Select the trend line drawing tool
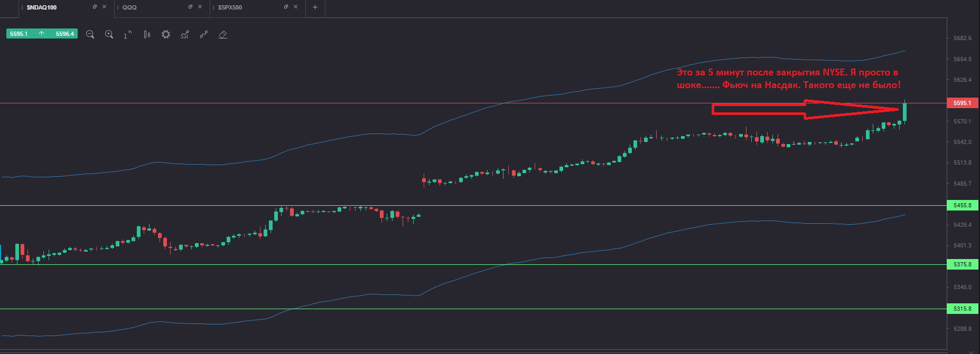 pos(204,34)
